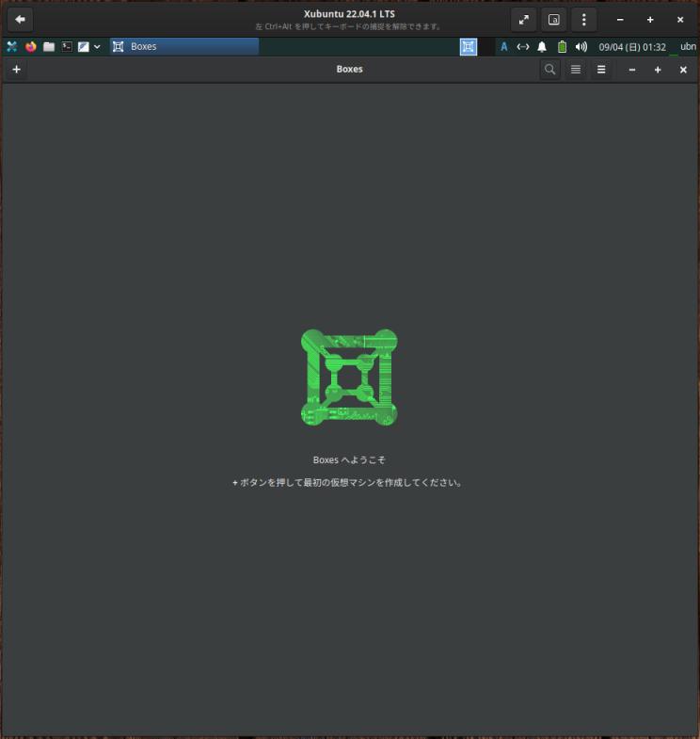Open the battery power indicator
The height and width of the screenshot is (739, 700).
[562, 47]
